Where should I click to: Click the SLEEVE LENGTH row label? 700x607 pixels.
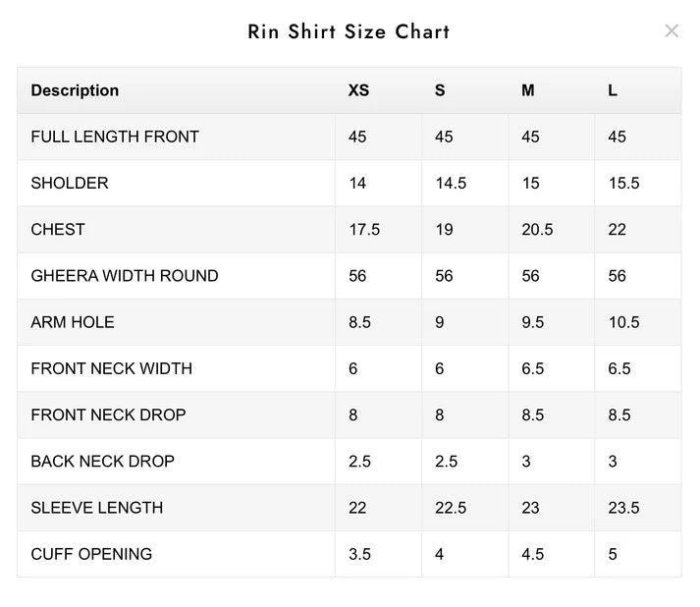tap(97, 508)
